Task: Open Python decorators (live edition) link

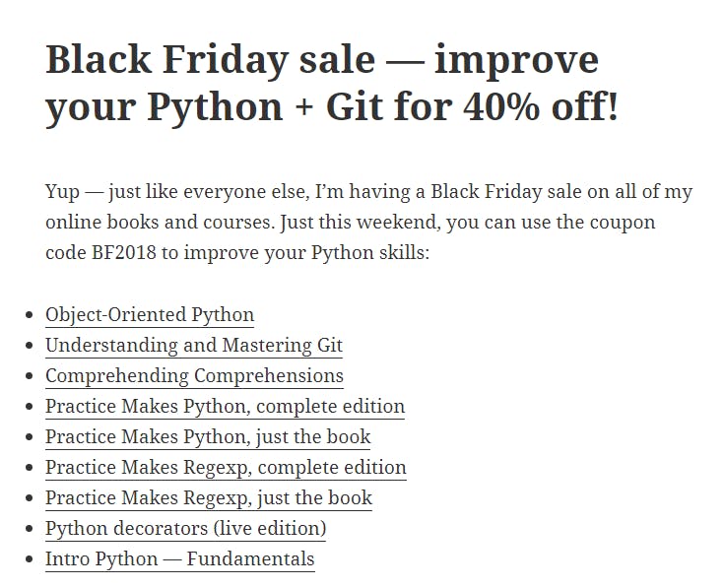Action: pos(185,528)
